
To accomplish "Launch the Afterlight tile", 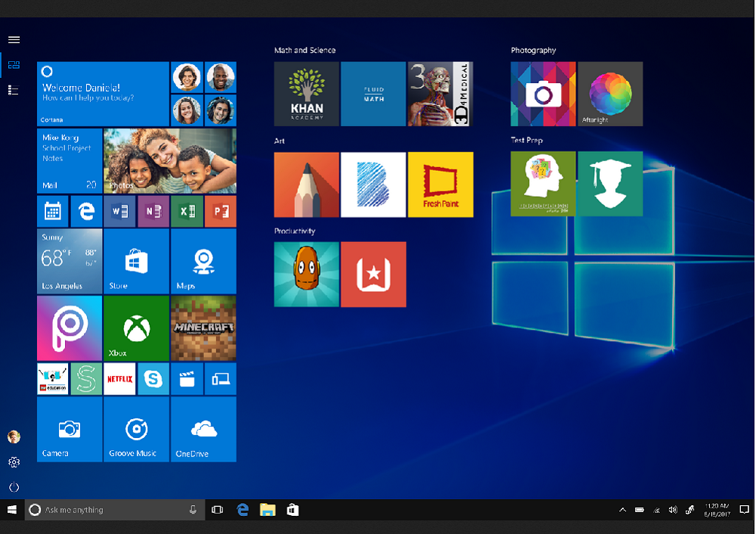I will [x=610, y=94].
